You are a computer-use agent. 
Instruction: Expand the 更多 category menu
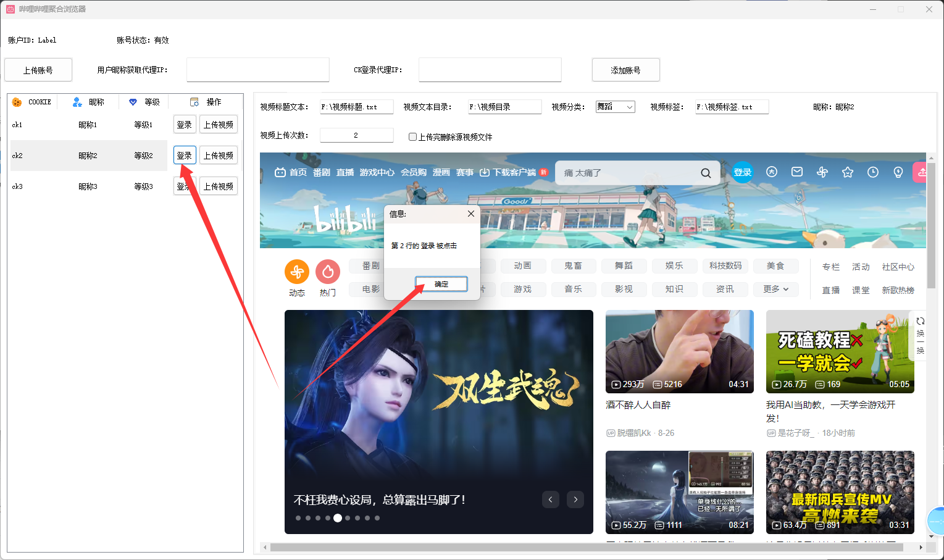pyautogui.click(x=775, y=289)
